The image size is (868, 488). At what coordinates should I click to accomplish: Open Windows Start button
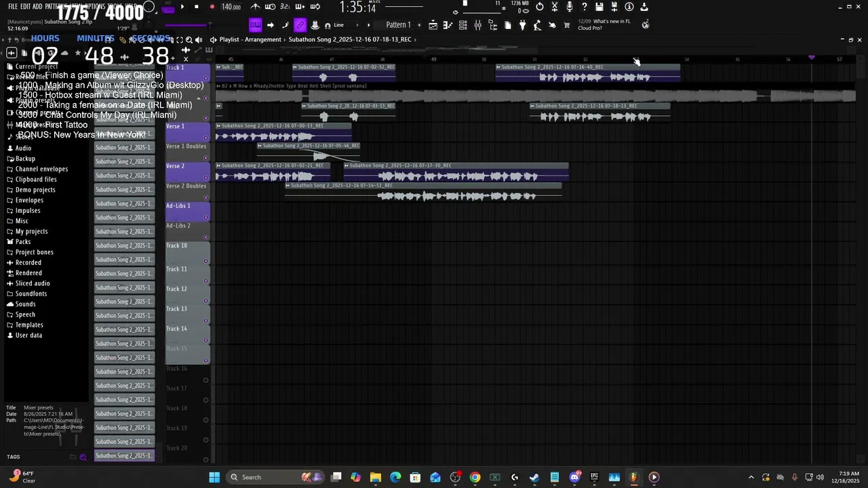[x=214, y=477]
